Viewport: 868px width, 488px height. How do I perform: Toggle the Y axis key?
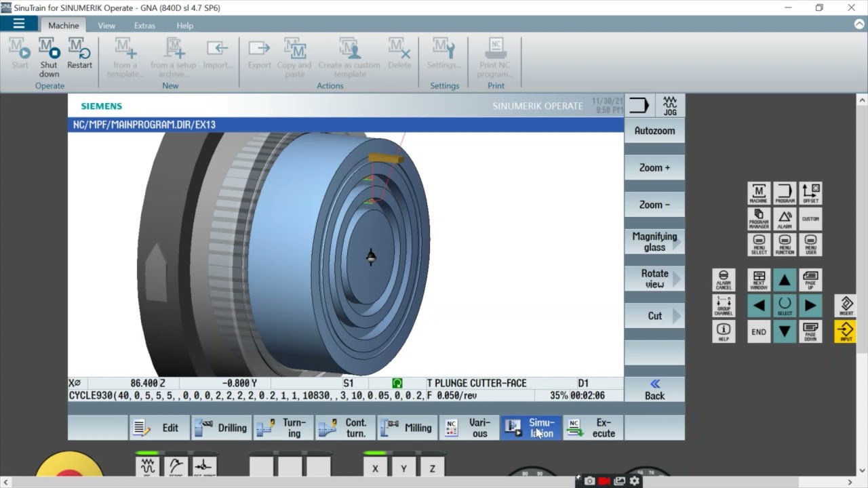pos(403,468)
